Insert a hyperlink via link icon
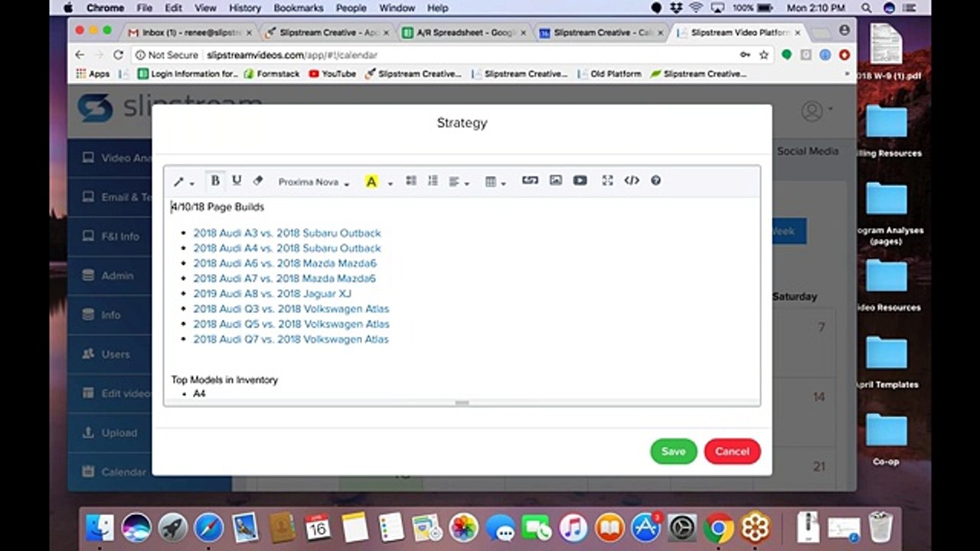Image resolution: width=980 pixels, height=551 pixels. (530, 181)
